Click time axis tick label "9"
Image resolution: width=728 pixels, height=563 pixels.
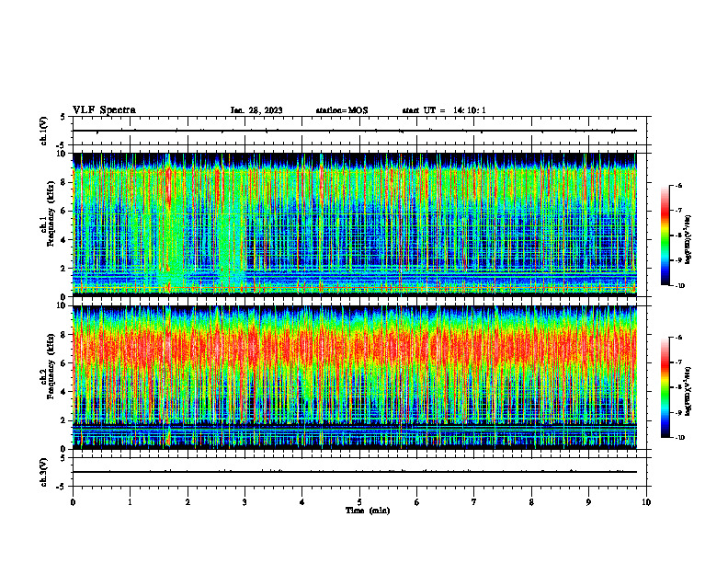coord(588,502)
